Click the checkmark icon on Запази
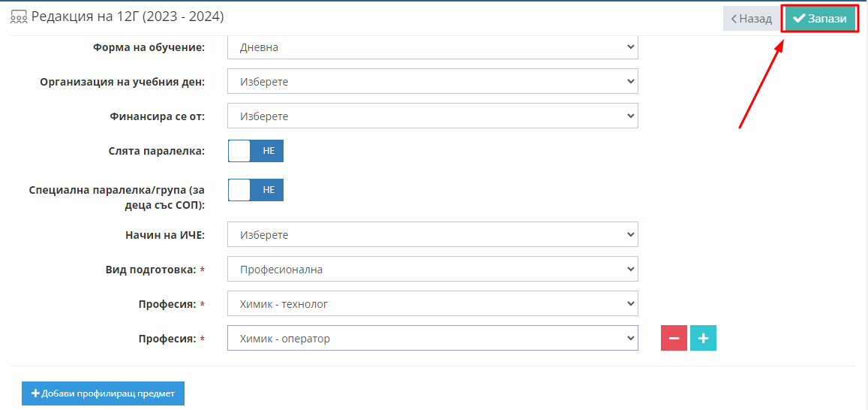868x410 pixels. pyautogui.click(x=799, y=18)
